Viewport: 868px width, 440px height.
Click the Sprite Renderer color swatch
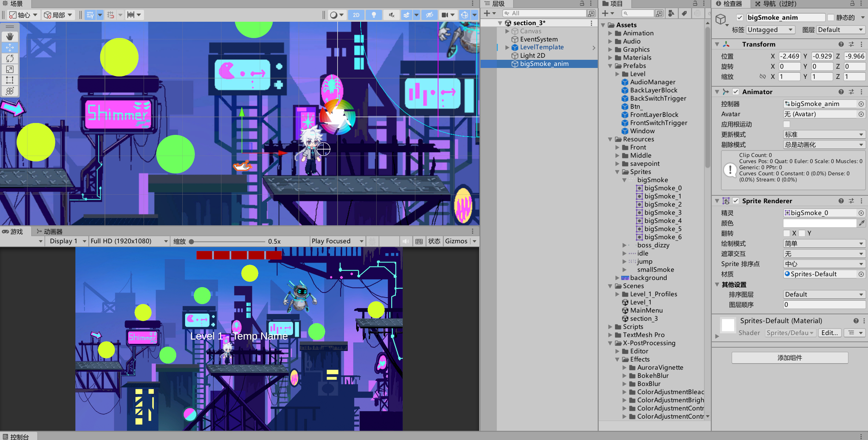[x=819, y=223]
